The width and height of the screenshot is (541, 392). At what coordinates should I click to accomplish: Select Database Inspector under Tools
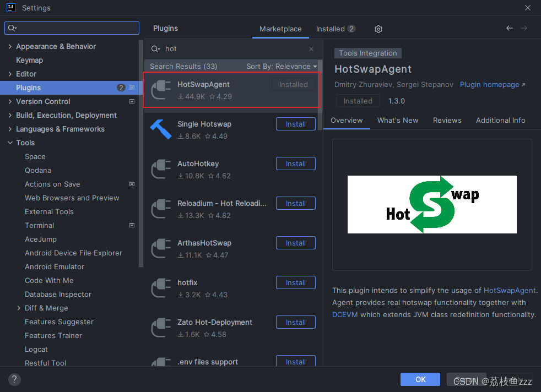click(58, 295)
